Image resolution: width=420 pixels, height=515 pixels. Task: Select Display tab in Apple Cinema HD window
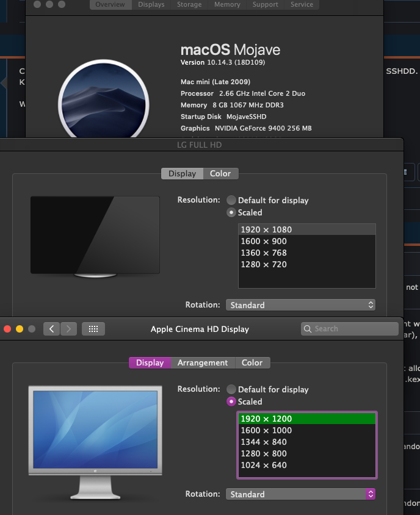coord(150,362)
